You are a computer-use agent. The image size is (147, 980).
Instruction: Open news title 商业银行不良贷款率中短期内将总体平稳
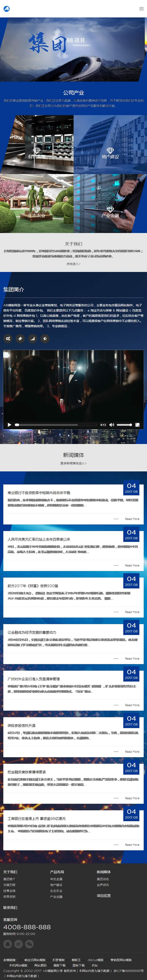tap(39, 493)
